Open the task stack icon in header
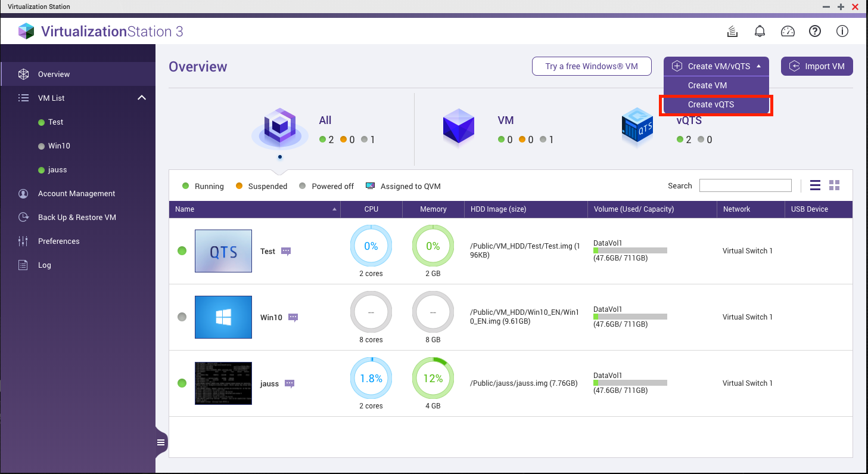 (733, 32)
